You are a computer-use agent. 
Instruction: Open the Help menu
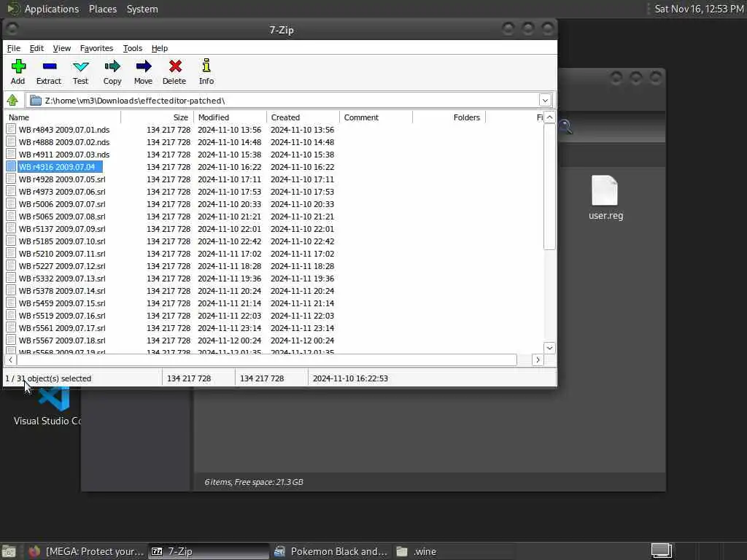[160, 48]
